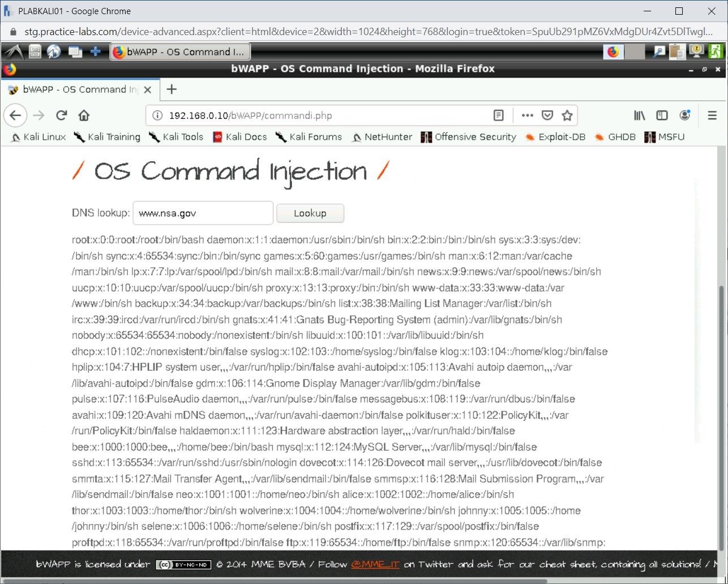
Task: Toggle the Firefox sidebar
Action: tap(662, 115)
